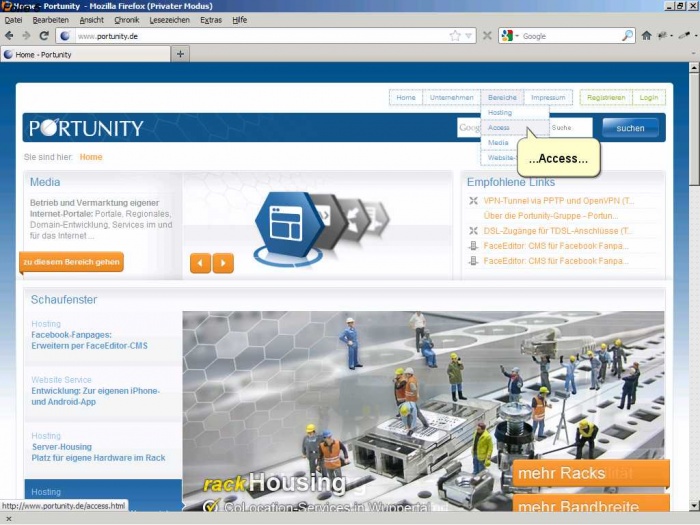
Task: Reload the page with the refresh icon
Action: (42, 36)
